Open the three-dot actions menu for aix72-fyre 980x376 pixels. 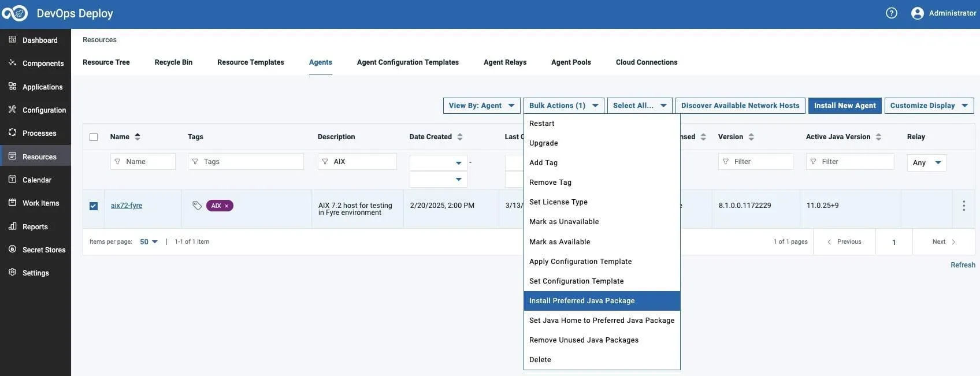click(x=963, y=206)
